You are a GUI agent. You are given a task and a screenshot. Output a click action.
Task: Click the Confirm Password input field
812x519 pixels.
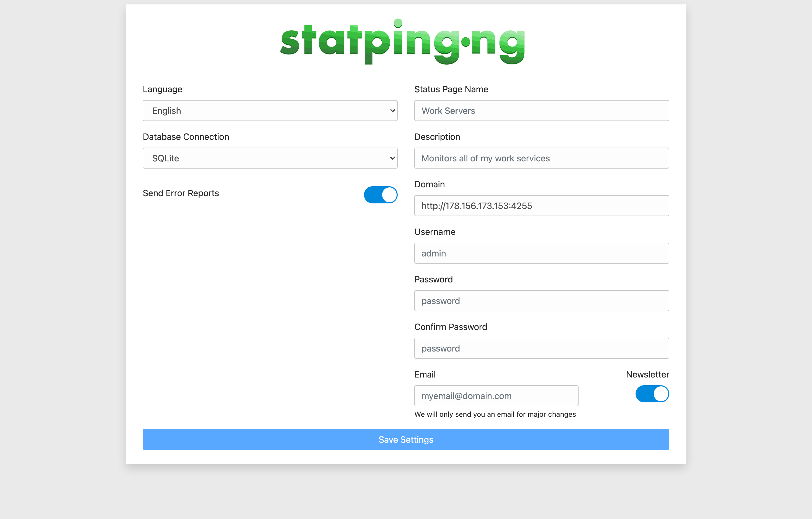point(542,348)
